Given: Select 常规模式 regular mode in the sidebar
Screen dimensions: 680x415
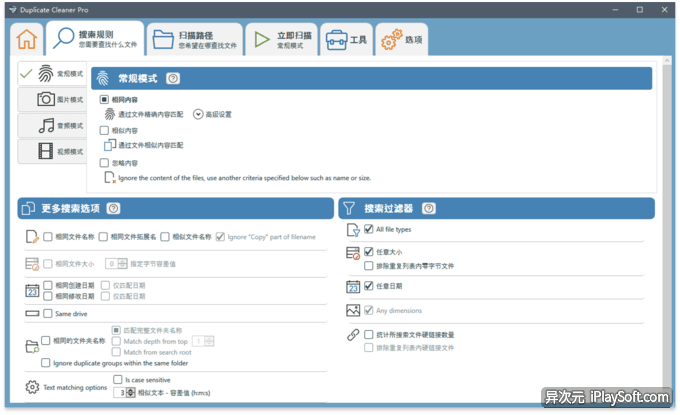Looking at the screenshot, I should [52, 74].
